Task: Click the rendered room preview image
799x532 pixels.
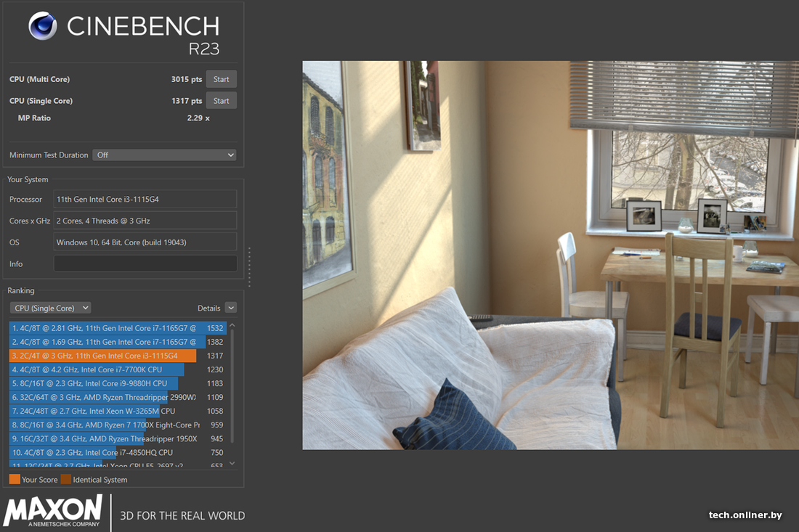Action: click(x=551, y=255)
